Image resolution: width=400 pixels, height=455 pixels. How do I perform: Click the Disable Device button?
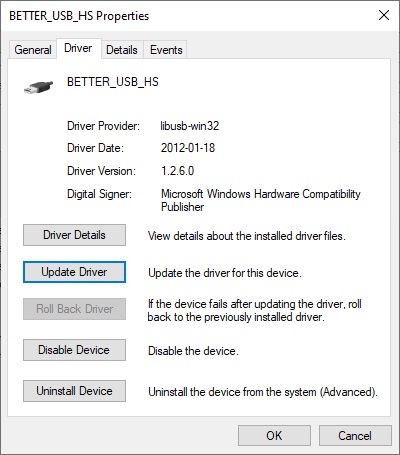(x=74, y=350)
